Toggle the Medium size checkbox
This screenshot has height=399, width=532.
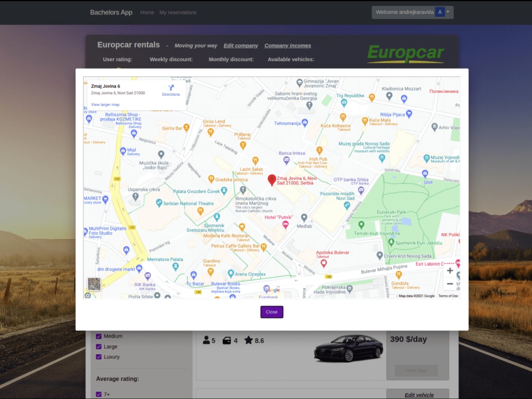(x=99, y=336)
